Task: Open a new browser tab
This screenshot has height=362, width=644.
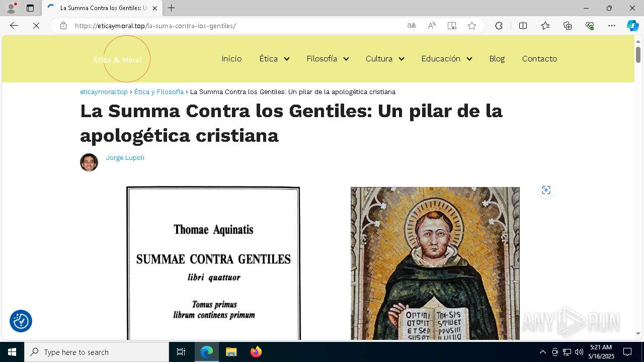Action: point(172,8)
